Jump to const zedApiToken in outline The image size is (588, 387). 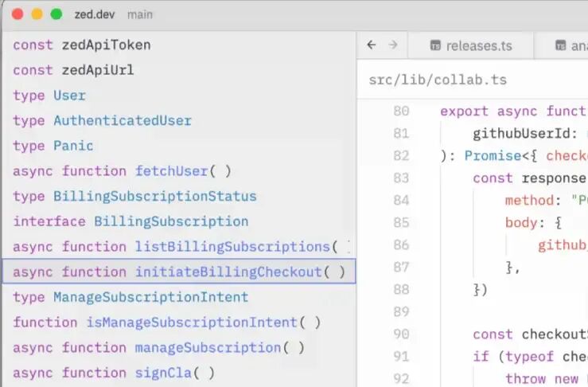coord(179,45)
